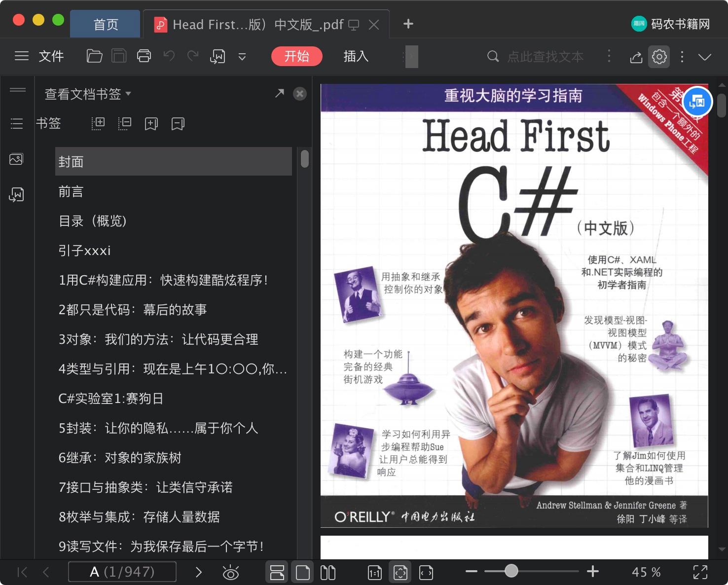This screenshot has height=585, width=728.
Task: Add a new bookmark icon
Action: coord(151,124)
